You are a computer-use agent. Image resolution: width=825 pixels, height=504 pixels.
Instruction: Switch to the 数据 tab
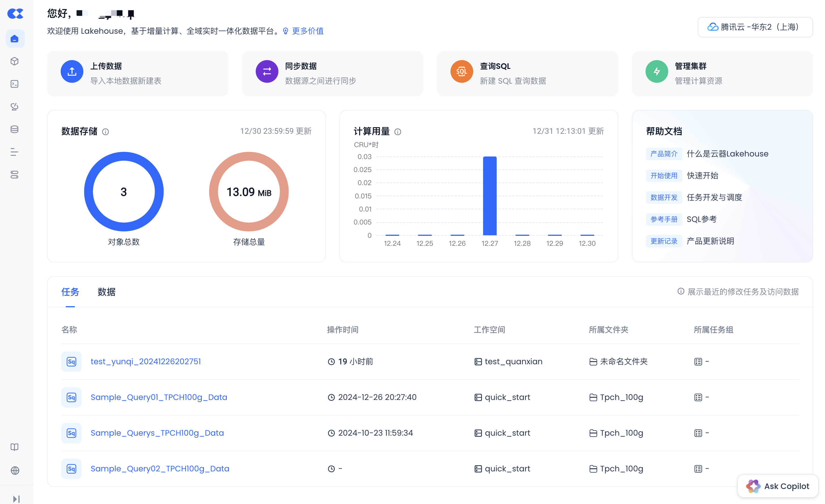click(x=107, y=292)
